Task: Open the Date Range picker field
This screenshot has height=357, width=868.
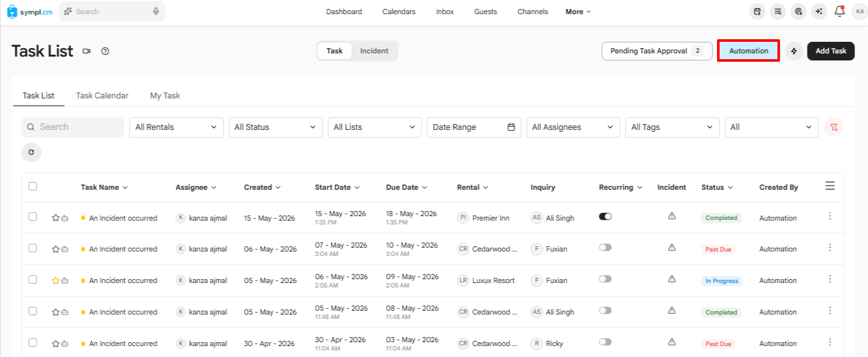Action: pos(474,127)
